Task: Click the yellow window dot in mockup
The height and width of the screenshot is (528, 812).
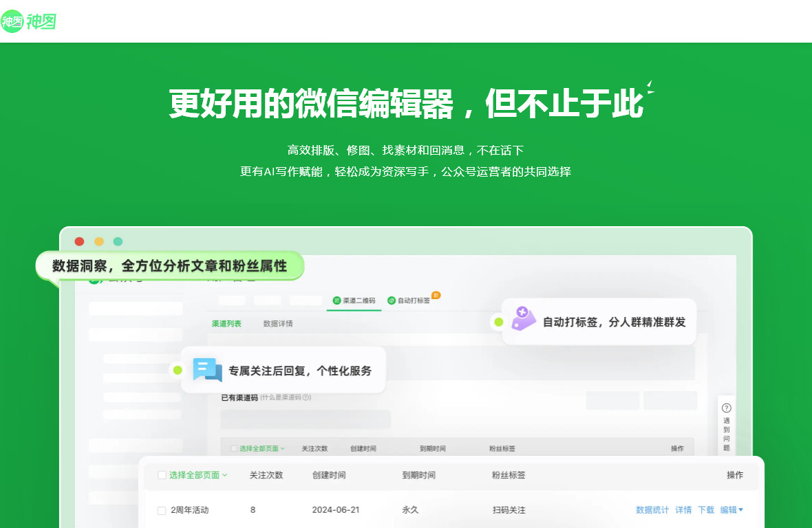Action: [x=99, y=241]
